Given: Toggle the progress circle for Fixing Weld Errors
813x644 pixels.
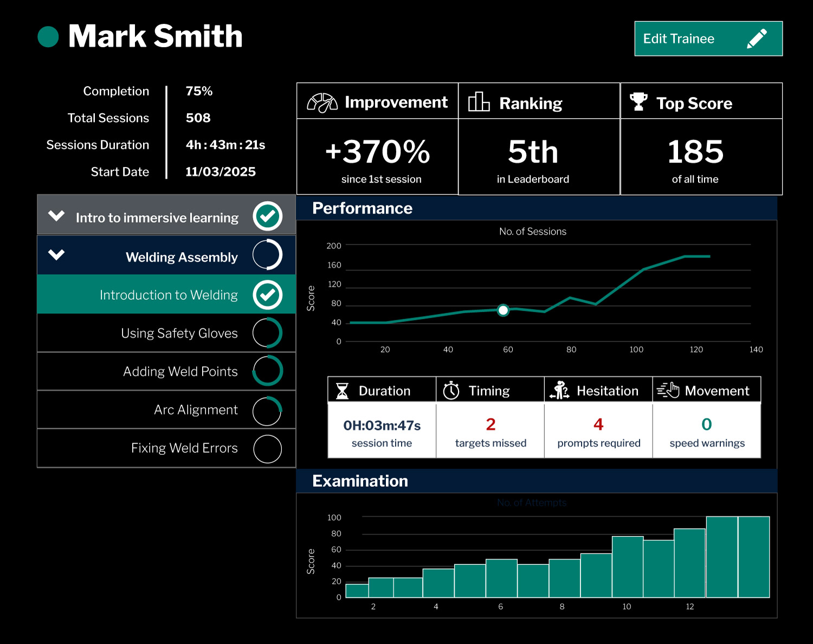Looking at the screenshot, I should (x=267, y=448).
